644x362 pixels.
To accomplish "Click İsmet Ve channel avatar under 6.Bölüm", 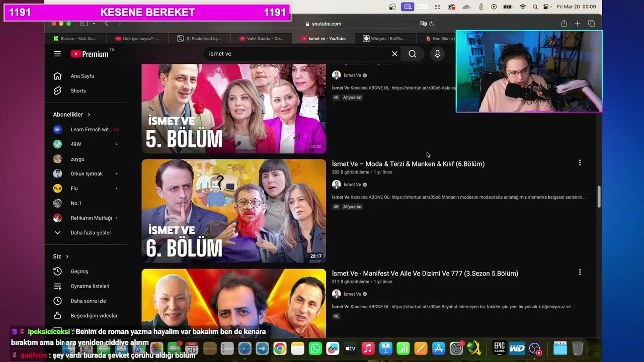I will (x=336, y=185).
